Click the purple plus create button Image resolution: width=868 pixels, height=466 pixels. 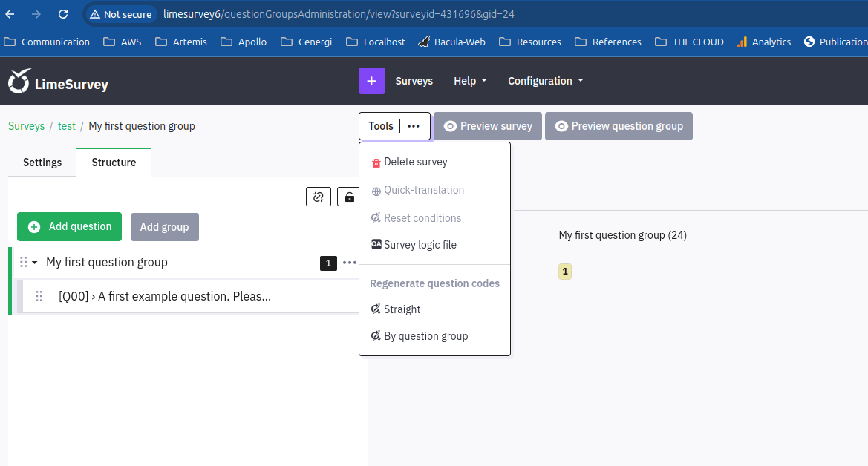(x=371, y=81)
